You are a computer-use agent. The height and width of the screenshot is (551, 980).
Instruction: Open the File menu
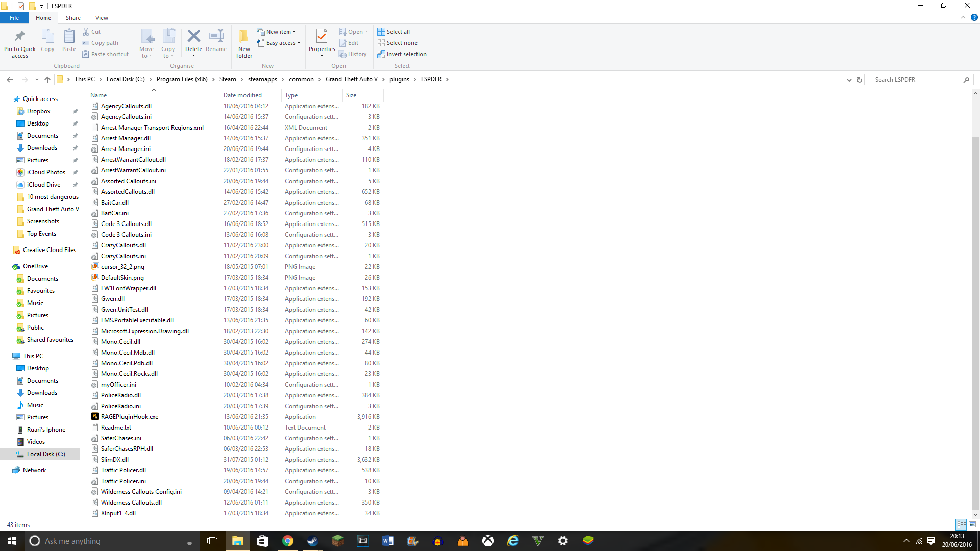coord(14,18)
